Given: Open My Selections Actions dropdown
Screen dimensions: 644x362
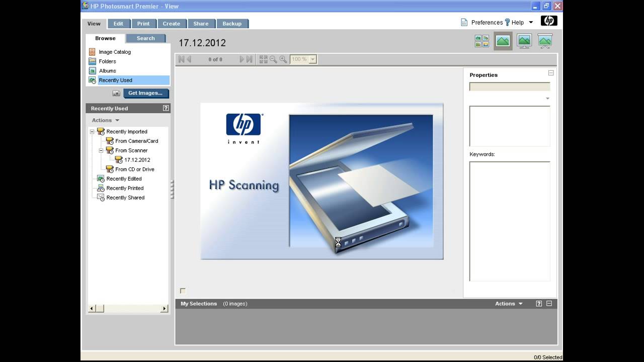Looking at the screenshot, I should tap(509, 304).
